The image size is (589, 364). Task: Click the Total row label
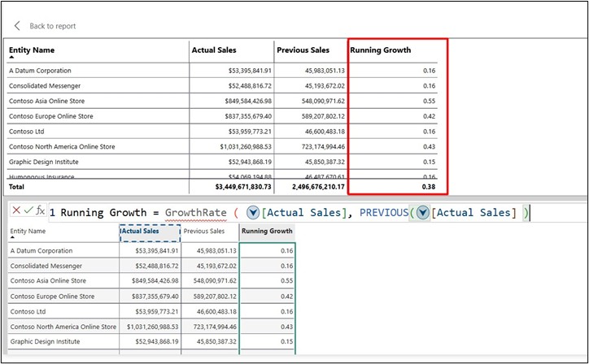coord(16,187)
